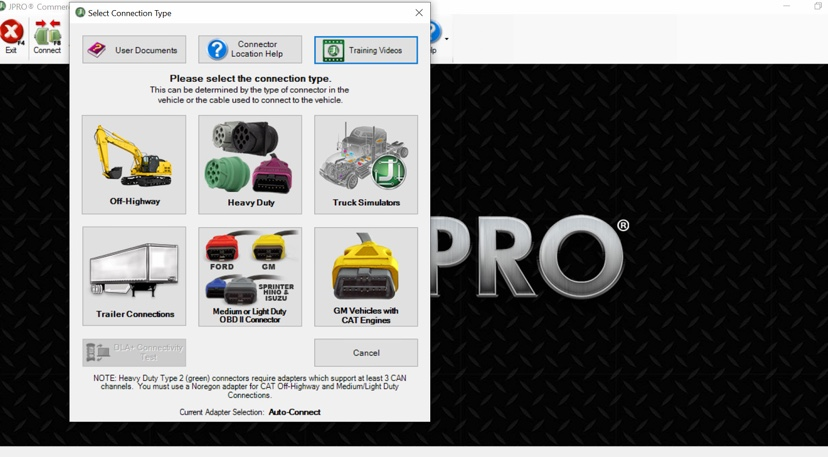Select GM Vehicles with CAT Engines
The image size is (828, 457).
[x=366, y=276]
